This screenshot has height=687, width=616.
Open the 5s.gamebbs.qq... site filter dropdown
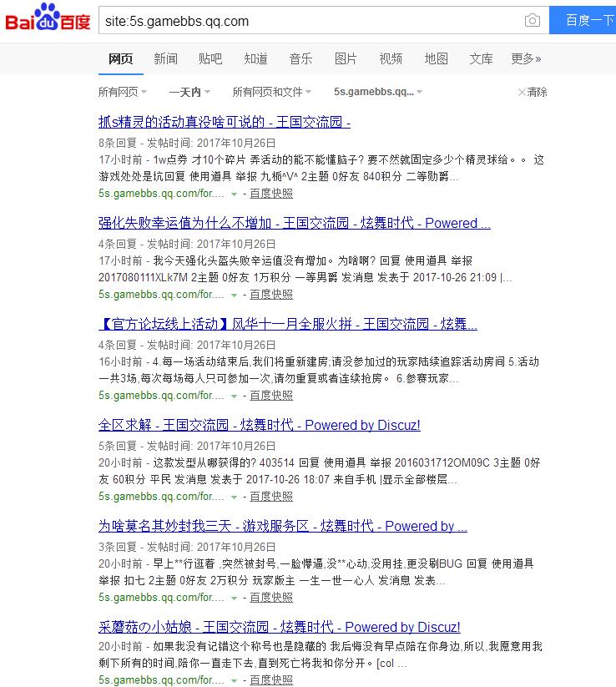click(378, 92)
